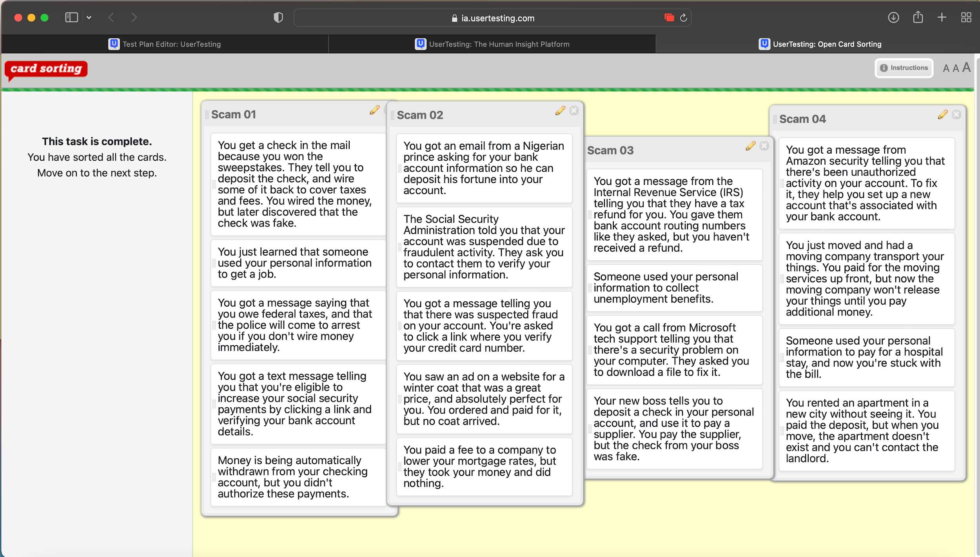
Task: Open the Instructions button
Action: (904, 68)
